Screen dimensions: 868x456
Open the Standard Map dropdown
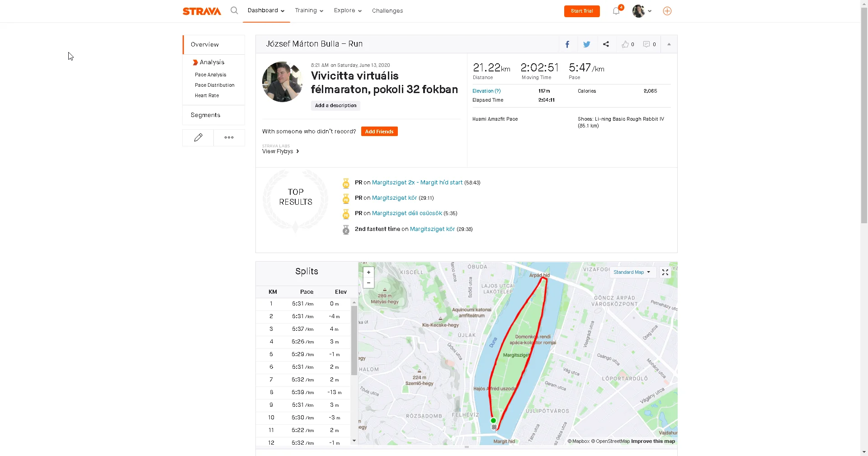click(632, 272)
